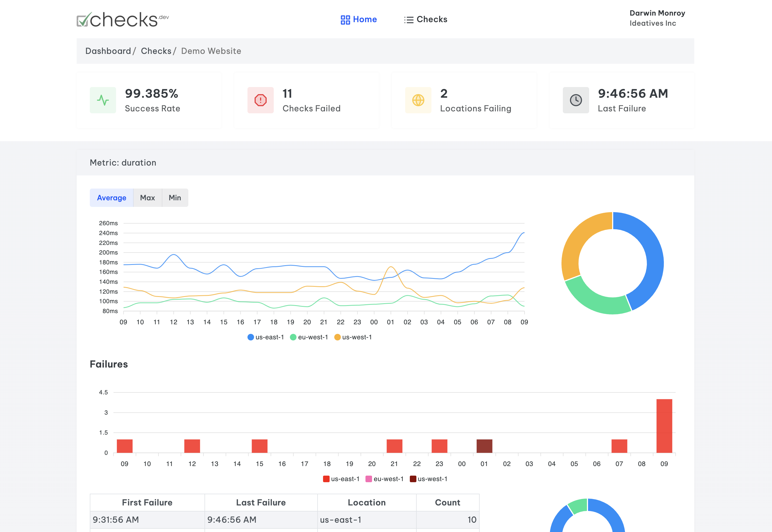Toggle us-east-1 series in duration legend
772x532 pixels.
coord(266,337)
